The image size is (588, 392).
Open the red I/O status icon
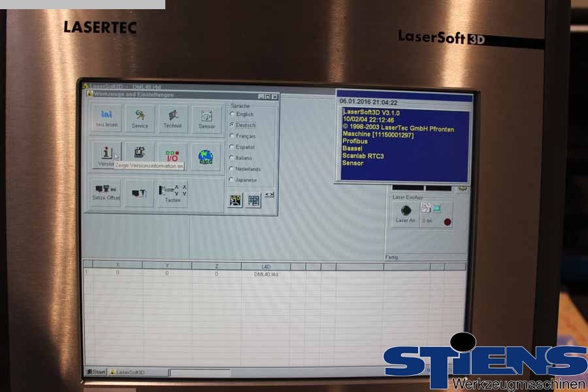pos(172,155)
